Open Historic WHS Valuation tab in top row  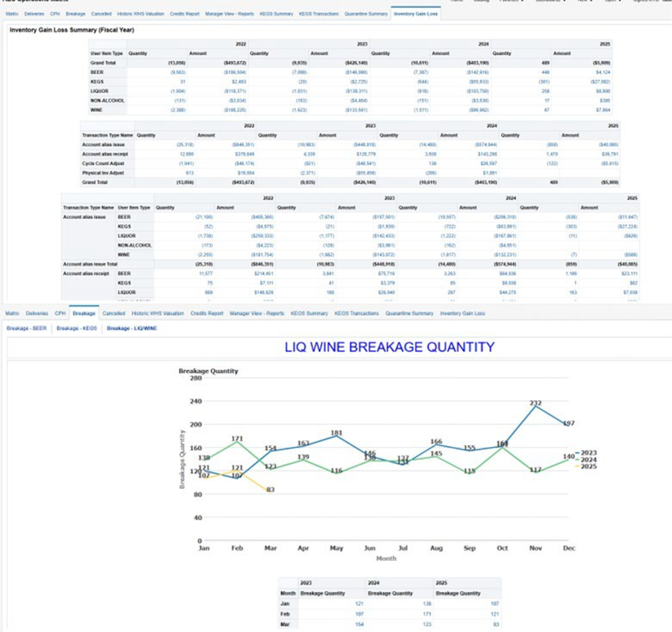point(140,14)
